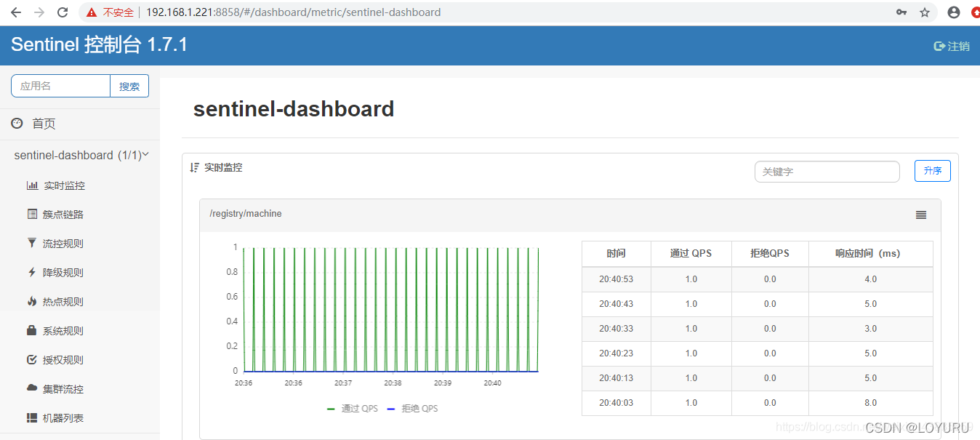Select 簇点链路 cluster link icon
Viewport: 980px width, 440px height.
(x=31, y=214)
